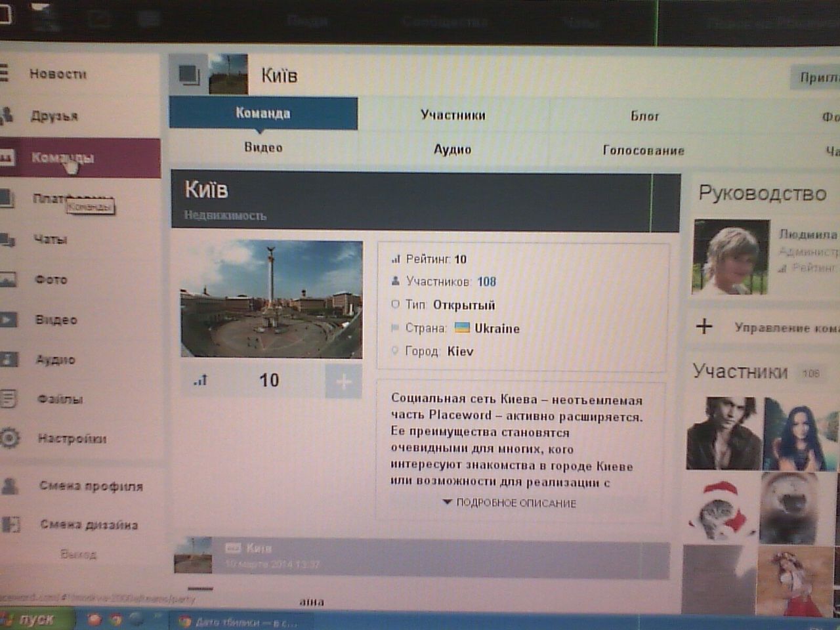840x630 pixels.
Task: Open Людмила's administrator profile photo
Action: point(730,257)
